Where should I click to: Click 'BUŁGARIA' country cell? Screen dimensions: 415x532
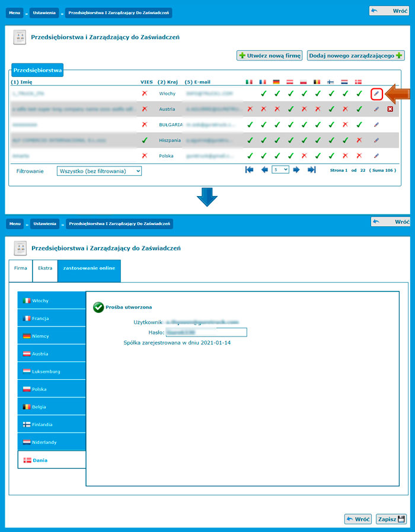(171, 125)
